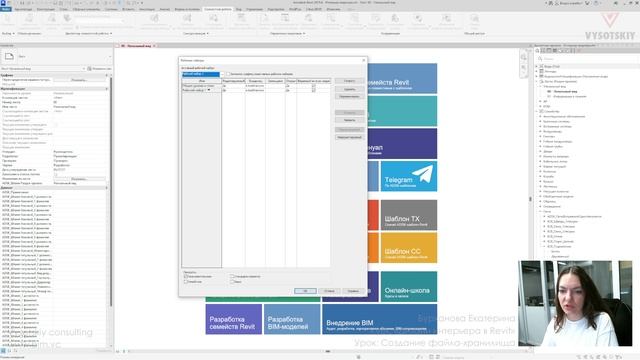
Task: Click the Переименовать workset button
Action: pyautogui.click(x=349, y=96)
